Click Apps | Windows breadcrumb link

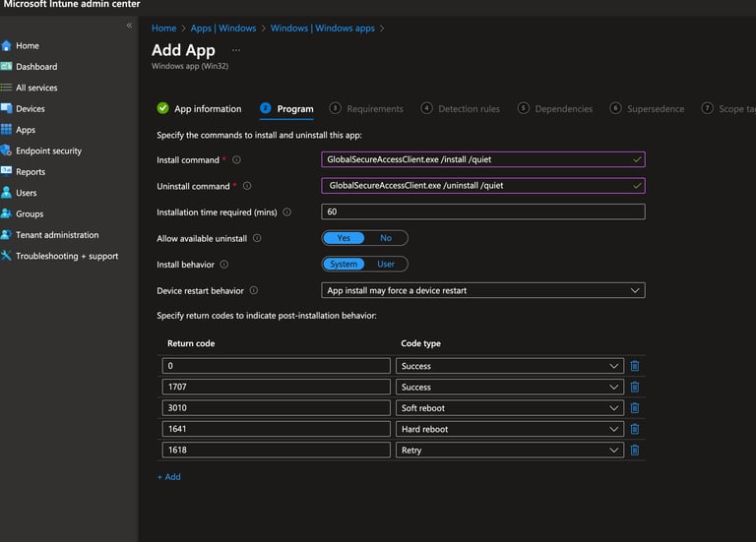(x=223, y=28)
